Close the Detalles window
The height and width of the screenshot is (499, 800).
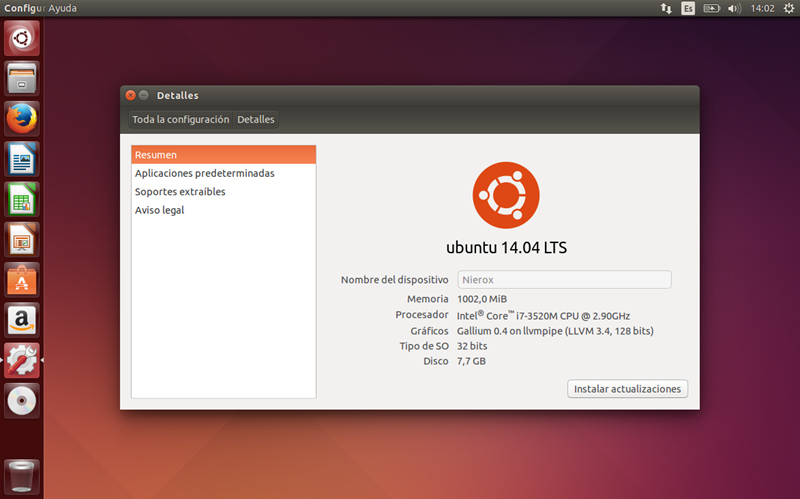[x=131, y=95]
